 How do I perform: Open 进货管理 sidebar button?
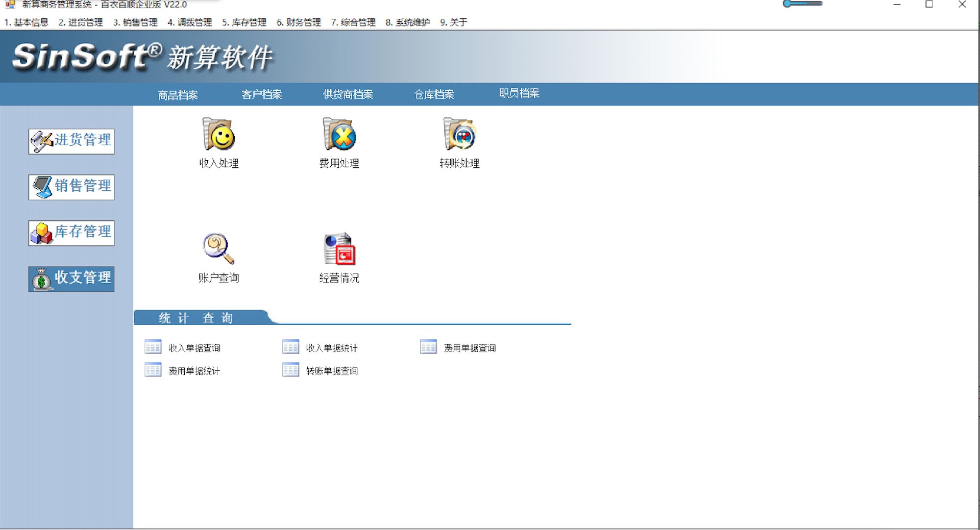coord(71,141)
